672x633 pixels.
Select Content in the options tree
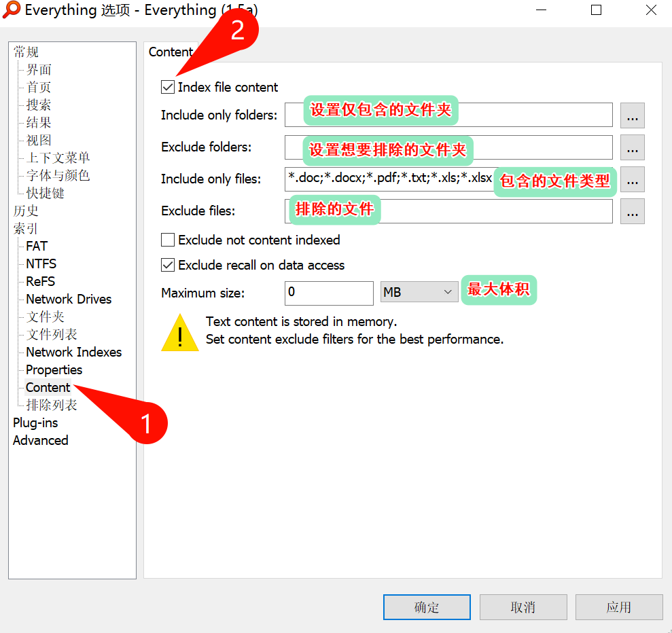(48, 388)
